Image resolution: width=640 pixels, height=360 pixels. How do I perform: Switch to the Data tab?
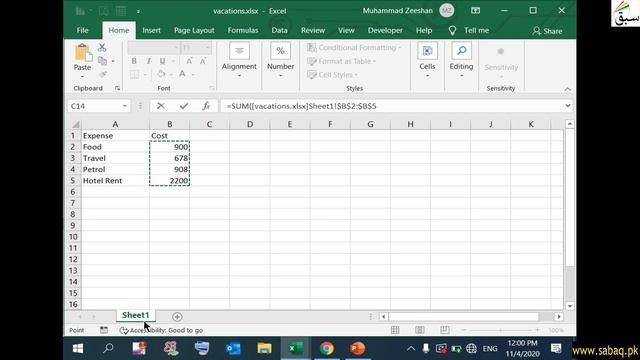point(279,31)
